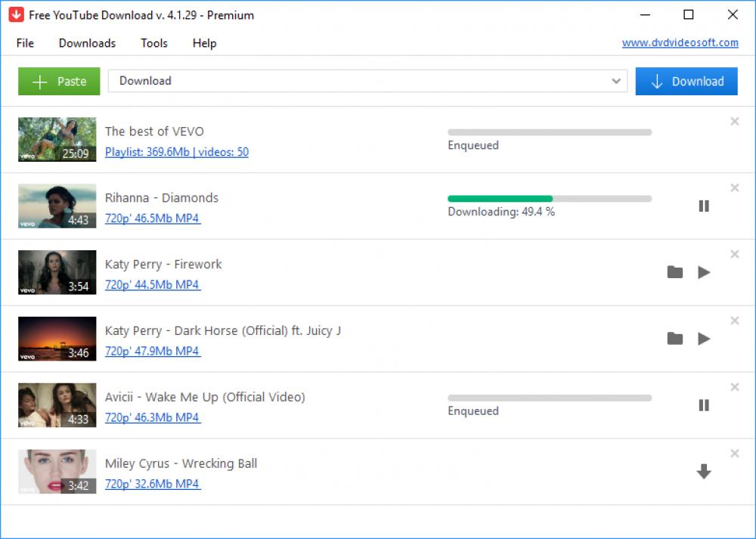Screen dimensions: 756x539
Task: Play the Katy Perry - Firework video
Action: point(704,272)
